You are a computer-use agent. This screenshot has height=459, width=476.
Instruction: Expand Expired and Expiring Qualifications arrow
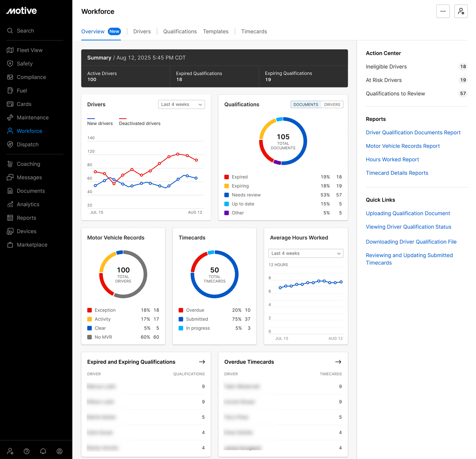coord(202,362)
